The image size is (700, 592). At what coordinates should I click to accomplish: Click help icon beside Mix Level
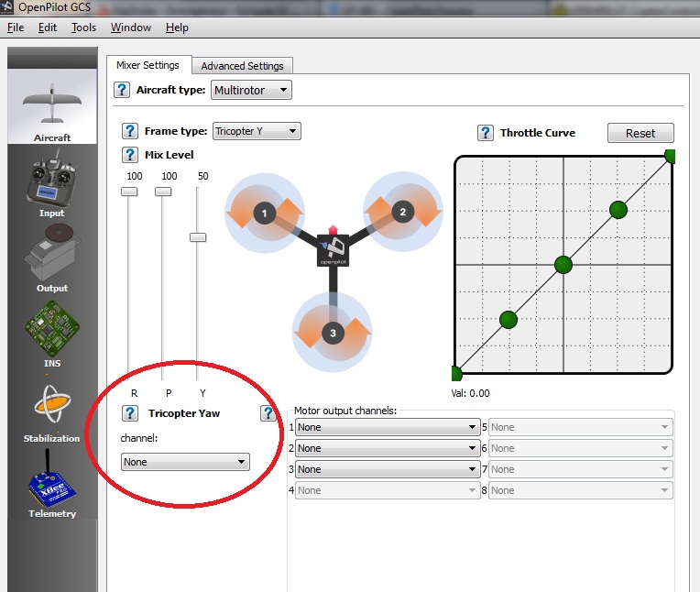(130, 155)
